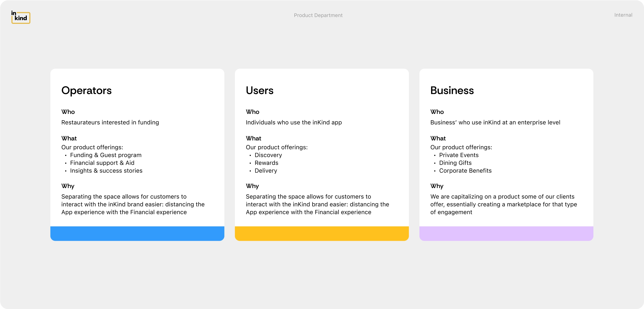Click the purple Business color bar
The width and height of the screenshot is (644, 309).
pos(506,233)
